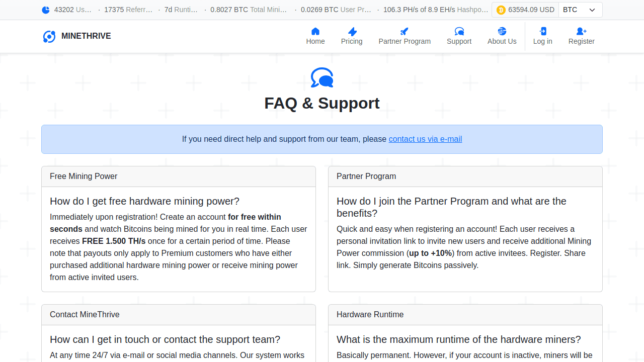Click the users pie-chart stat icon
The image size is (644, 362).
coord(45,10)
